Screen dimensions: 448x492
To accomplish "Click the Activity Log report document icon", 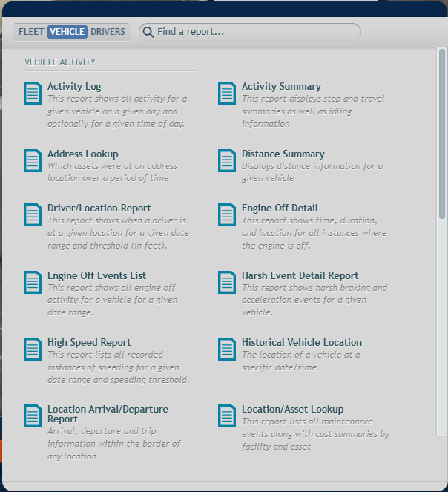I will coord(33,93).
